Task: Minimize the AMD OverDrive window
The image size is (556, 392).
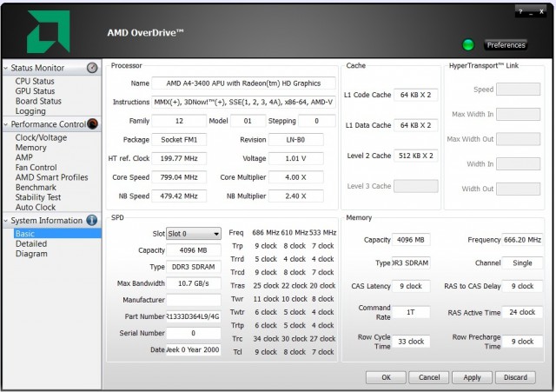Action: pos(531,11)
